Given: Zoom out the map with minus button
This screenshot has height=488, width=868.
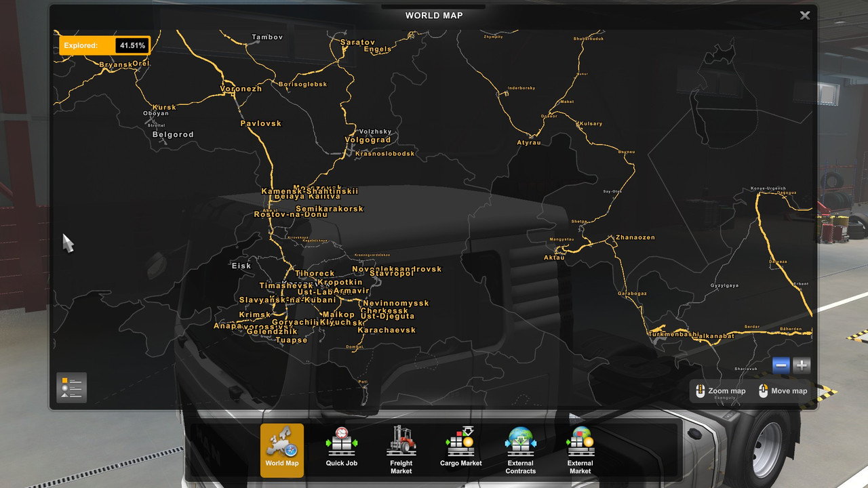Looking at the screenshot, I should coord(781,366).
